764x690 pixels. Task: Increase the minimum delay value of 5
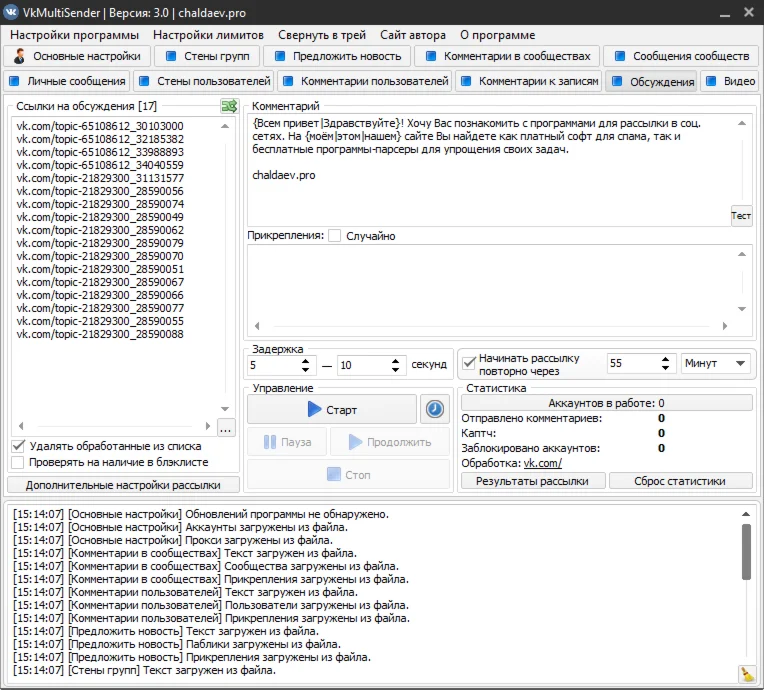click(307, 360)
